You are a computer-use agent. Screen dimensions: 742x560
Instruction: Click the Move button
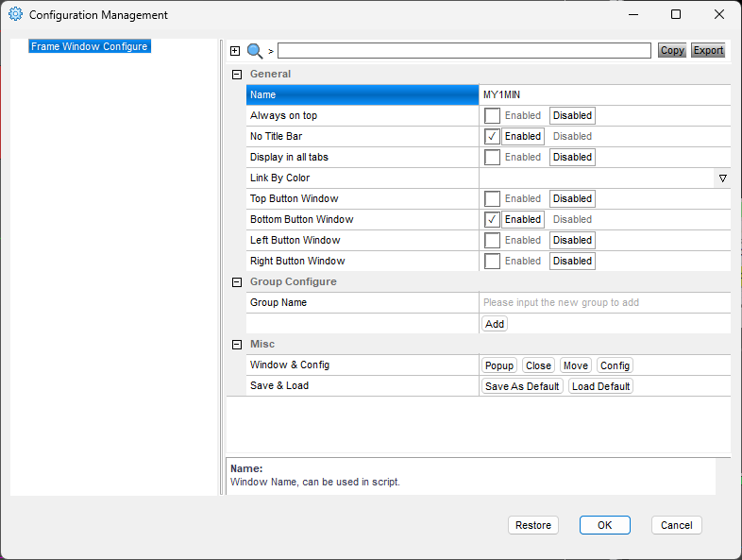pyautogui.click(x=576, y=365)
